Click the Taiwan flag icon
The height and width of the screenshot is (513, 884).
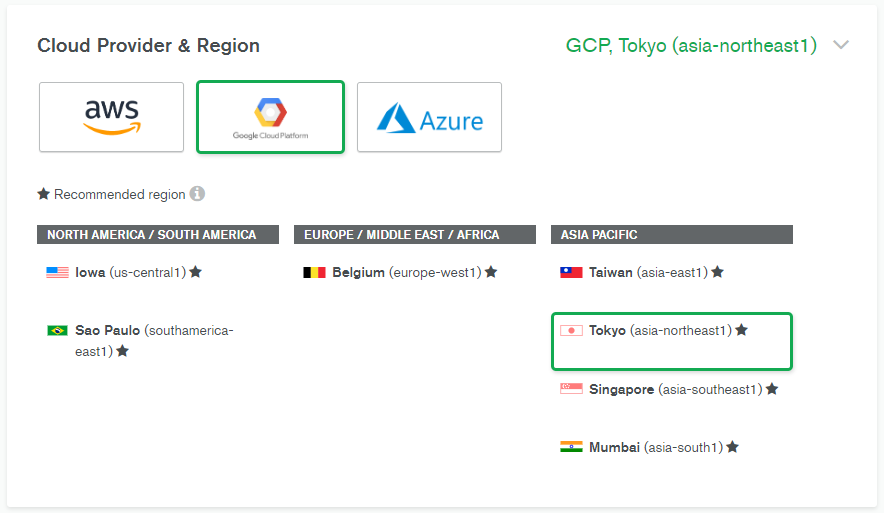(x=571, y=273)
